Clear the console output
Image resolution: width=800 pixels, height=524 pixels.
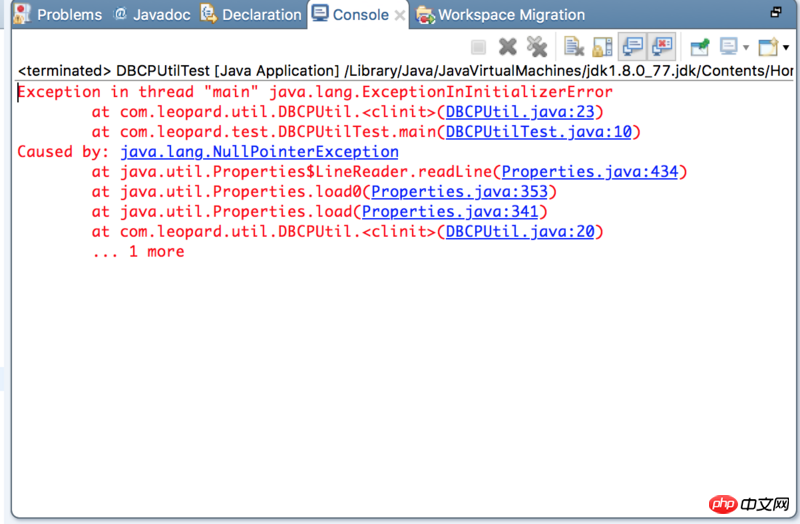coord(573,46)
